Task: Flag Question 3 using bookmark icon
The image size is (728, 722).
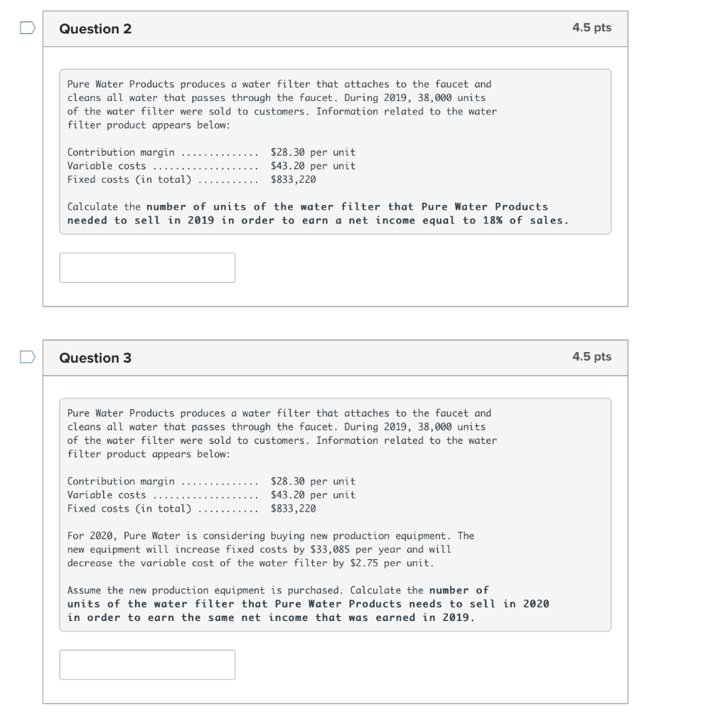Action: [x=28, y=357]
